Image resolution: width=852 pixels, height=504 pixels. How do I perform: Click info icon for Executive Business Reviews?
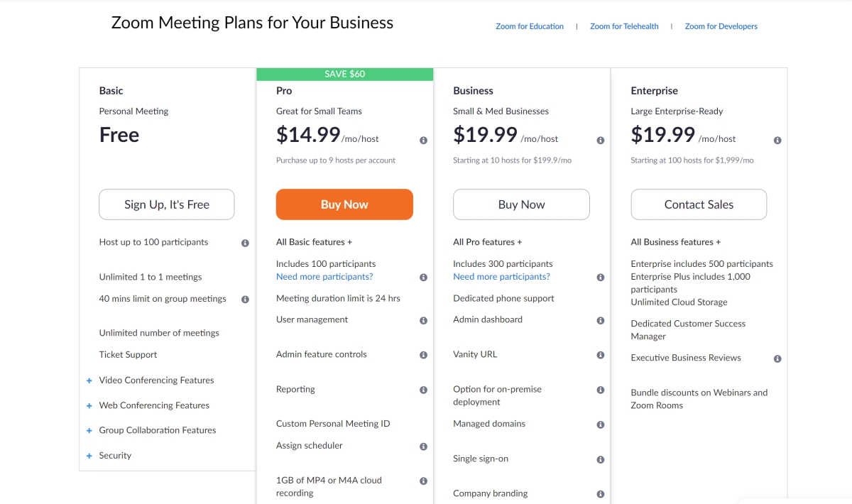click(x=777, y=359)
